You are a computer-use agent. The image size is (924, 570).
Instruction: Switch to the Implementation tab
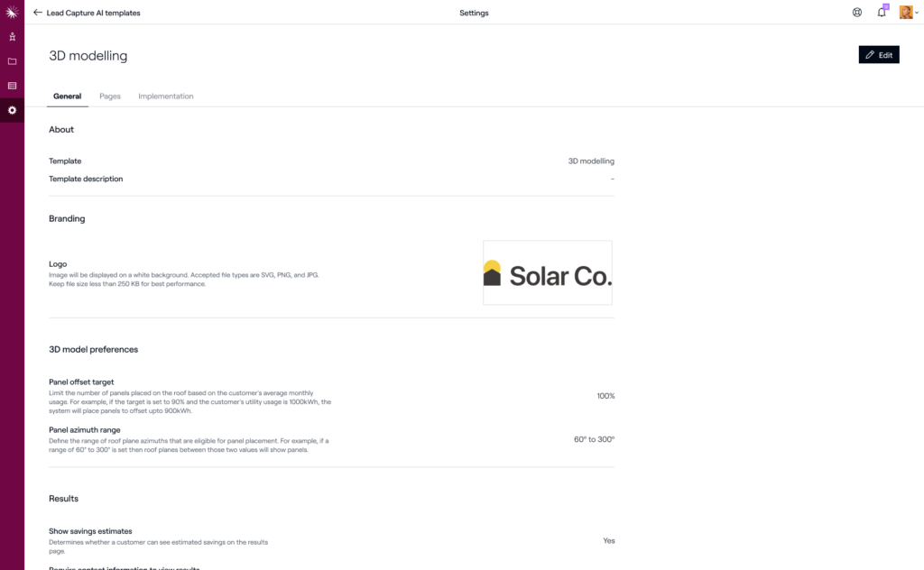[166, 96]
